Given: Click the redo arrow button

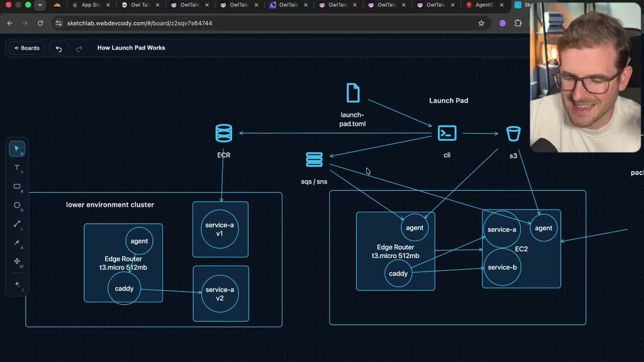Looking at the screenshot, I should 79,48.
